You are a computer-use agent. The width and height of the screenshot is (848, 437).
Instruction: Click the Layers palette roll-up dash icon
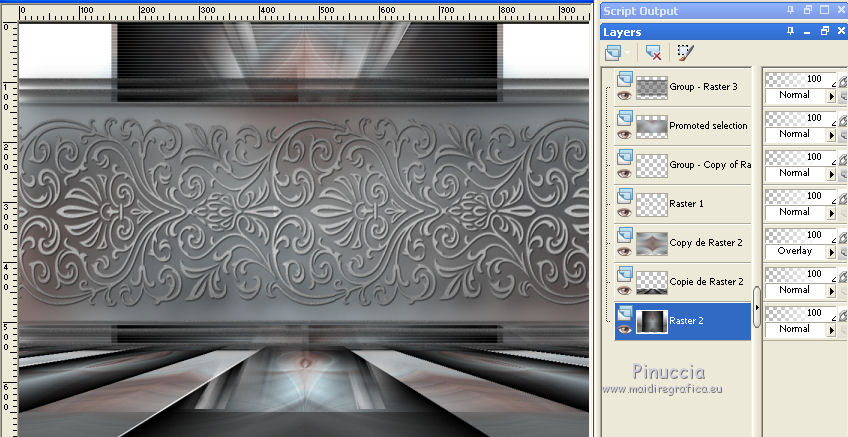point(807,32)
